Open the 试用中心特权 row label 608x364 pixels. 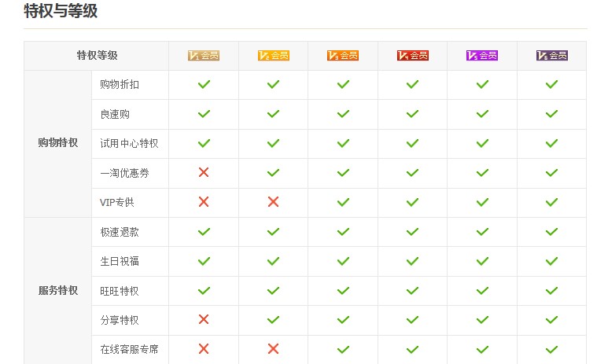pyautogui.click(x=129, y=143)
